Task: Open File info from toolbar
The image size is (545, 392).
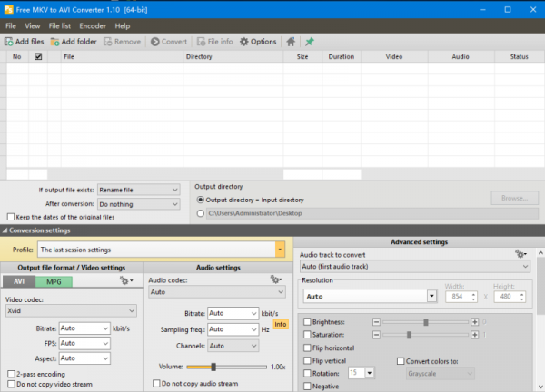Action: pos(214,42)
